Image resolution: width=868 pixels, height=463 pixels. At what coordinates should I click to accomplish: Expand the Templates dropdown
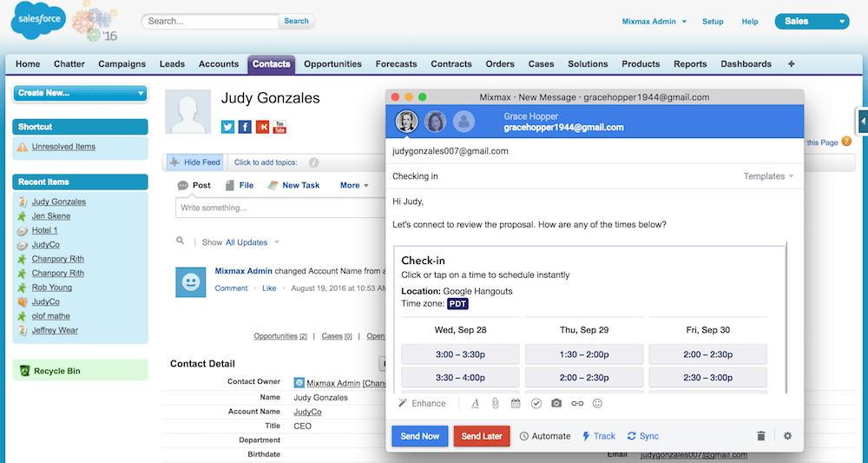(768, 176)
